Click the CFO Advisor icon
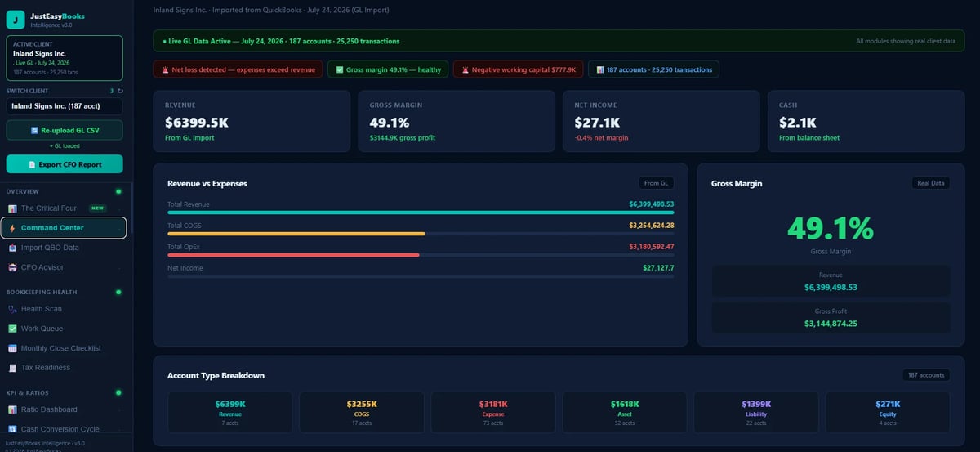Viewport: 980px width, 452px height. point(12,267)
